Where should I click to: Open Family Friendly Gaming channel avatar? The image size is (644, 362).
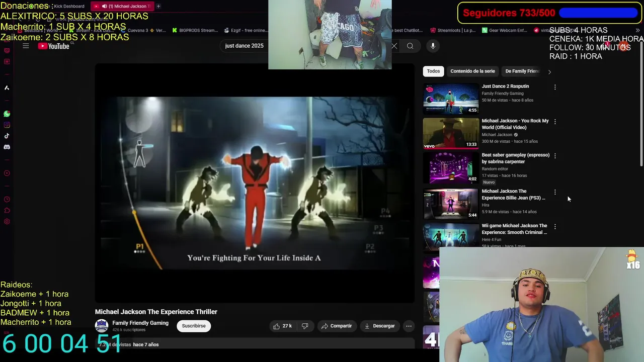coord(102,326)
